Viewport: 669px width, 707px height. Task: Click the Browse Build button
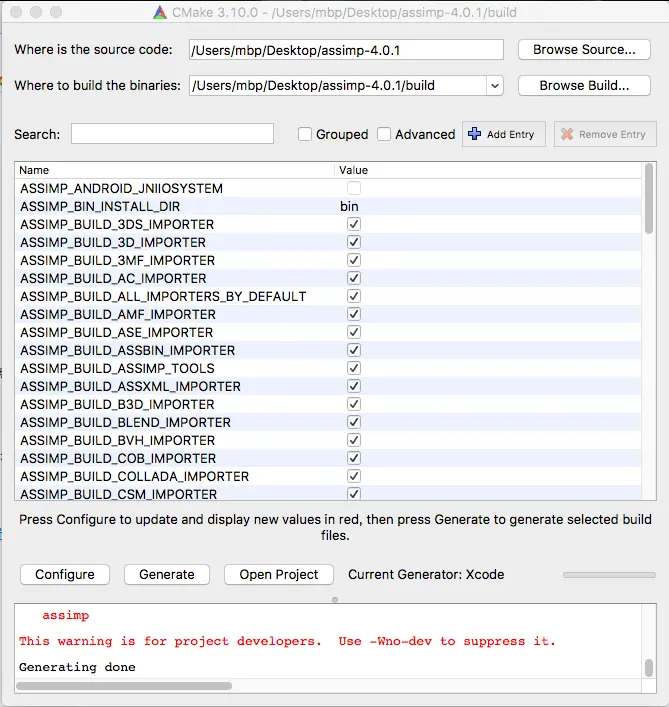coord(584,86)
